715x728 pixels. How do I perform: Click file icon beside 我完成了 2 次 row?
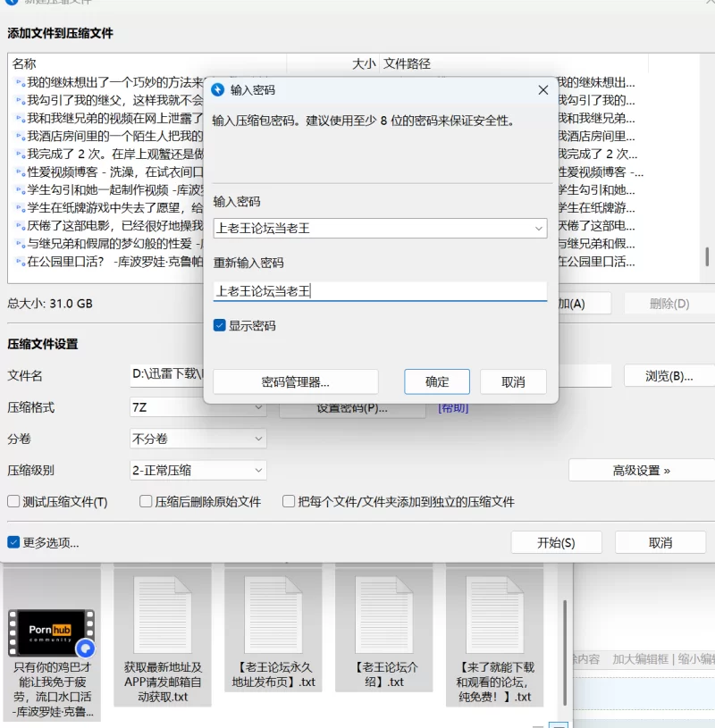click(21, 155)
